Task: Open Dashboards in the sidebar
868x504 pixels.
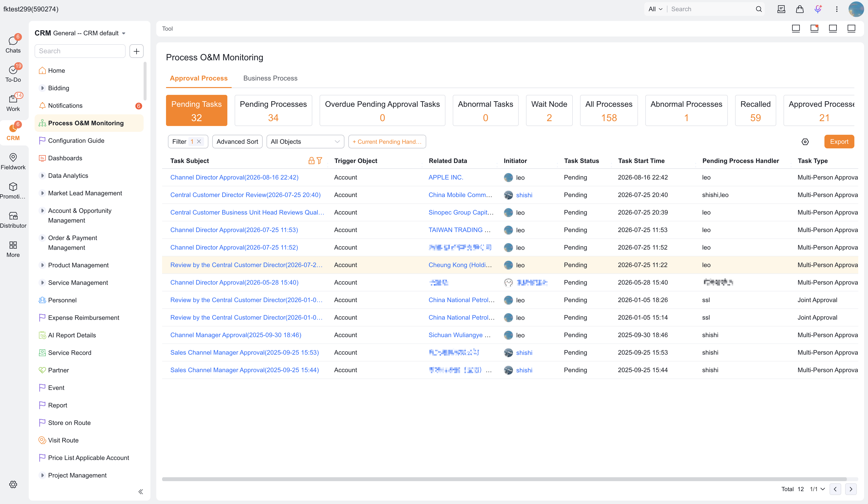Action: coord(89,158)
